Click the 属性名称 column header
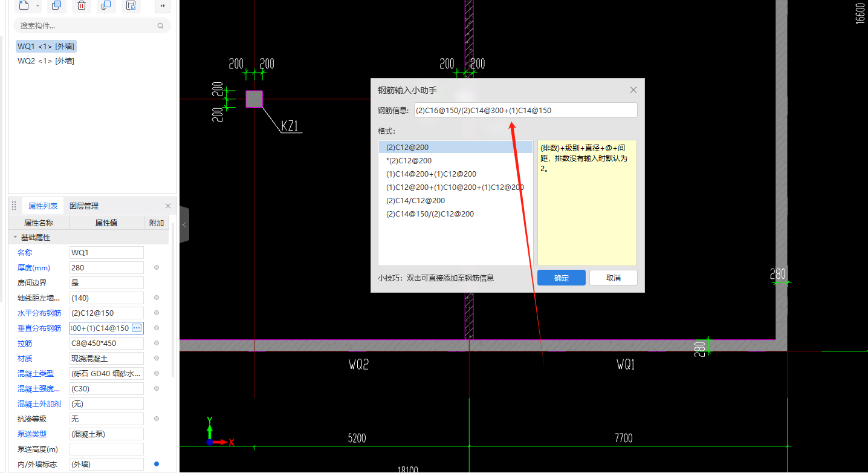 39,223
